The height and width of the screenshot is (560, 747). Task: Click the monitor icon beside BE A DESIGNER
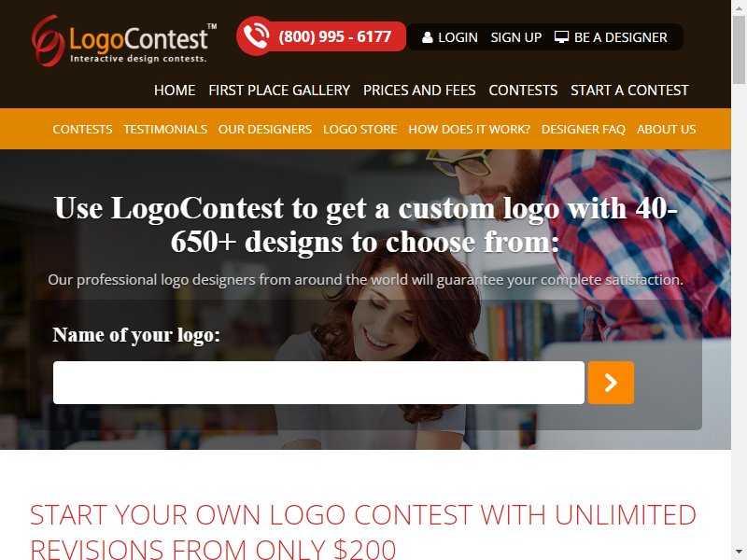pos(562,37)
